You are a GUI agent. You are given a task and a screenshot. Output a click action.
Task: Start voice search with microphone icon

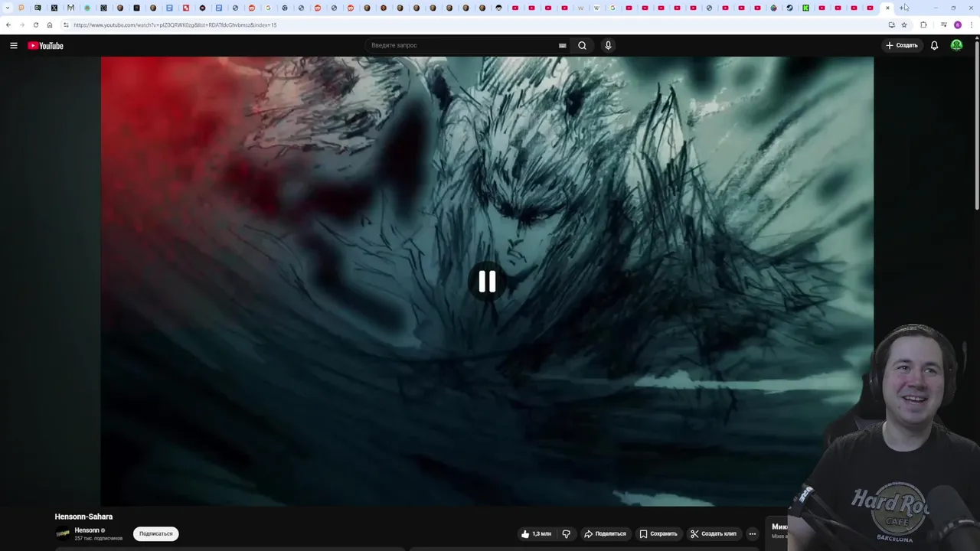(x=608, y=45)
